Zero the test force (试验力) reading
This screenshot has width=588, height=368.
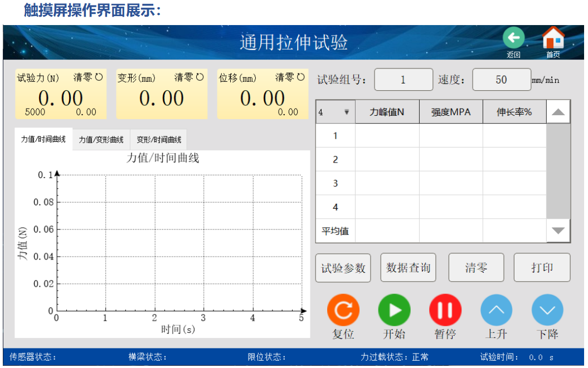89,78
